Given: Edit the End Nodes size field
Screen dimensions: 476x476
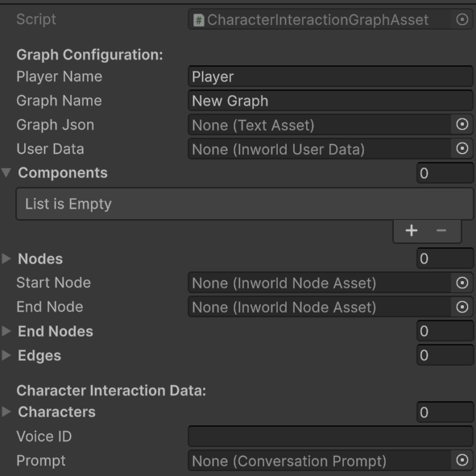Looking at the screenshot, I should [445, 331].
